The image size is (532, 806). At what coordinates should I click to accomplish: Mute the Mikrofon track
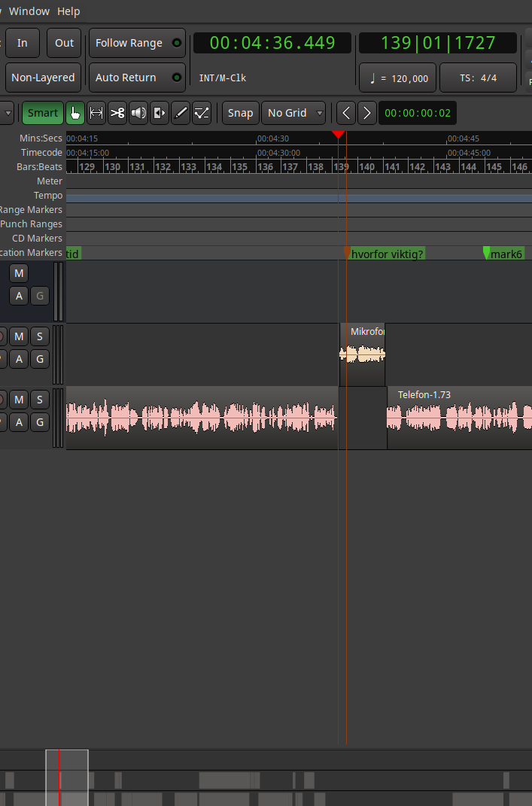(x=20, y=336)
